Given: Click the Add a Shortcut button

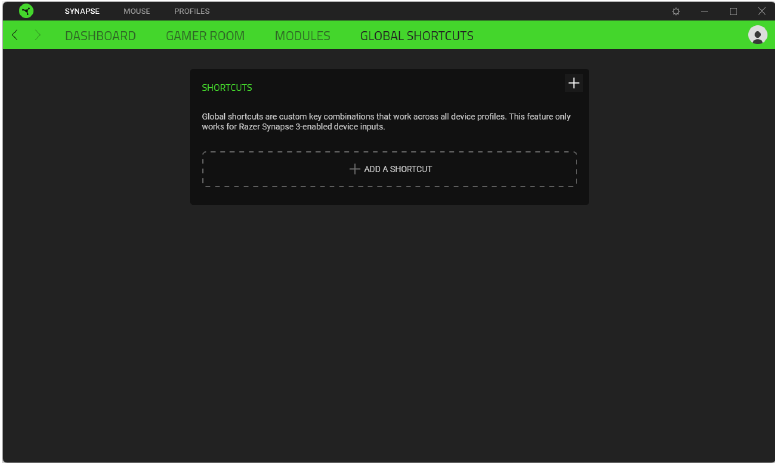Looking at the screenshot, I should pos(389,169).
